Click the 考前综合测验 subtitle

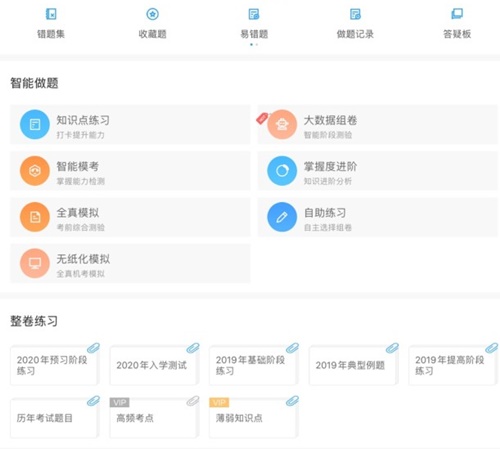coord(80,228)
